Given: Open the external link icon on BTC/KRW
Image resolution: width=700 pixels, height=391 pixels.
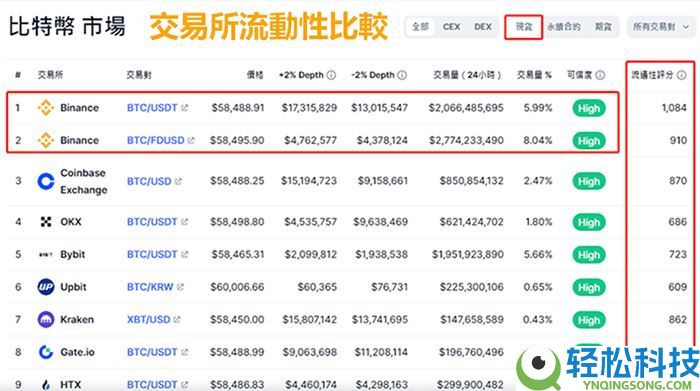Looking at the screenshot, I should click(x=180, y=287).
